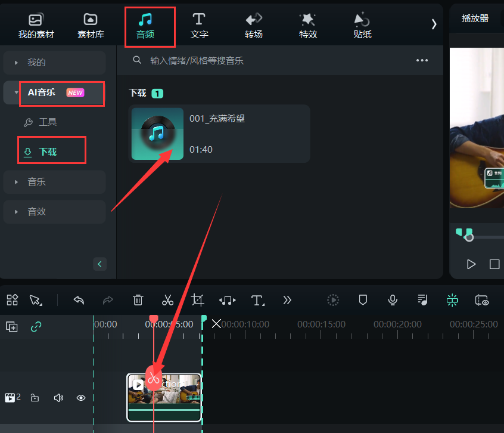Select the Crop tool icon
Image resolution: width=504 pixels, height=433 pixels.
(x=197, y=300)
